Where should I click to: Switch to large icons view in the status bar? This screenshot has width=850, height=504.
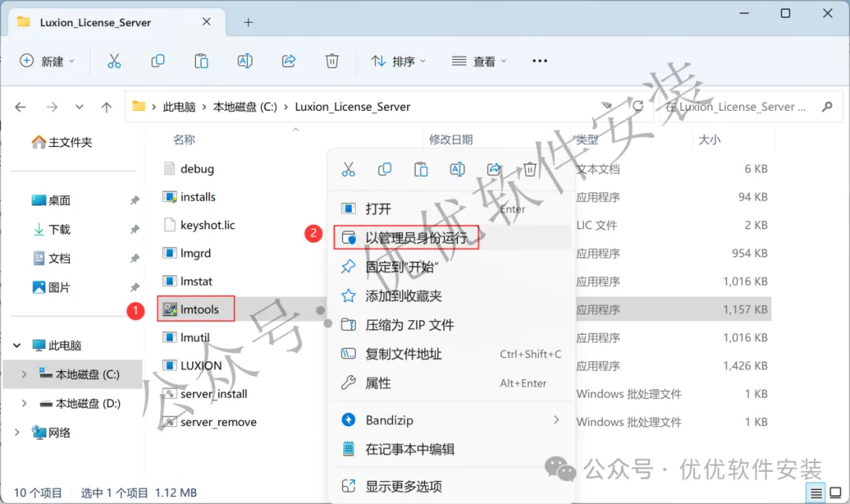pos(836,493)
